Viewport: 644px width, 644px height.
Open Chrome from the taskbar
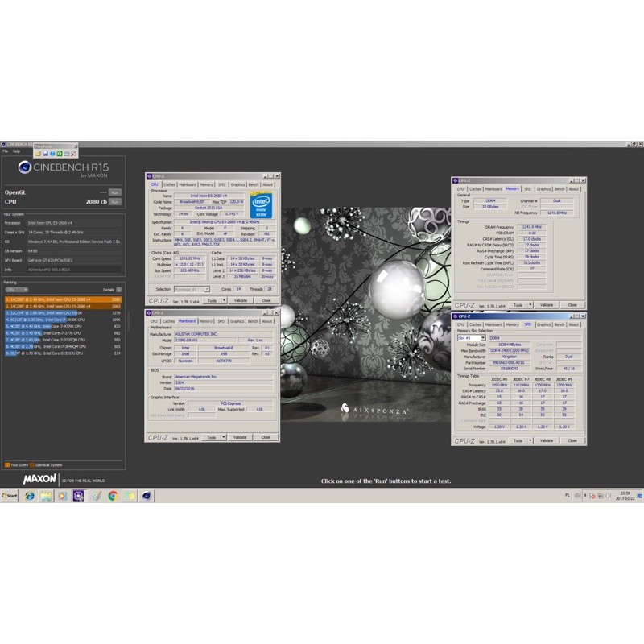pos(113,496)
